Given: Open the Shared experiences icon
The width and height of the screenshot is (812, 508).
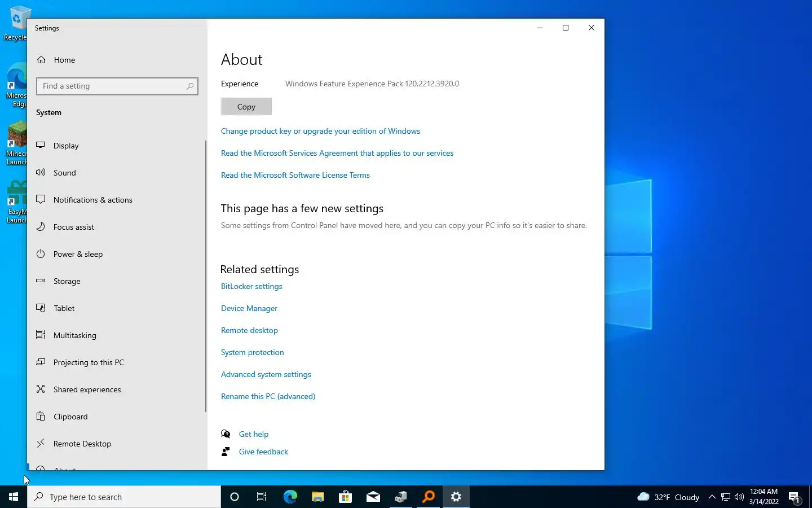Looking at the screenshot, I should coord(41,389).
